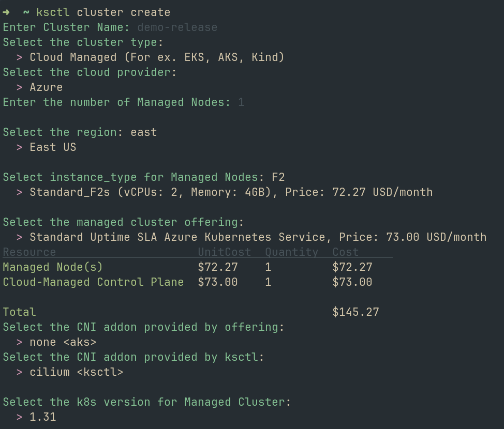Click the Managed Node(s) table row label
Viewport: 504px width, 429px height.
click(53, 267)
